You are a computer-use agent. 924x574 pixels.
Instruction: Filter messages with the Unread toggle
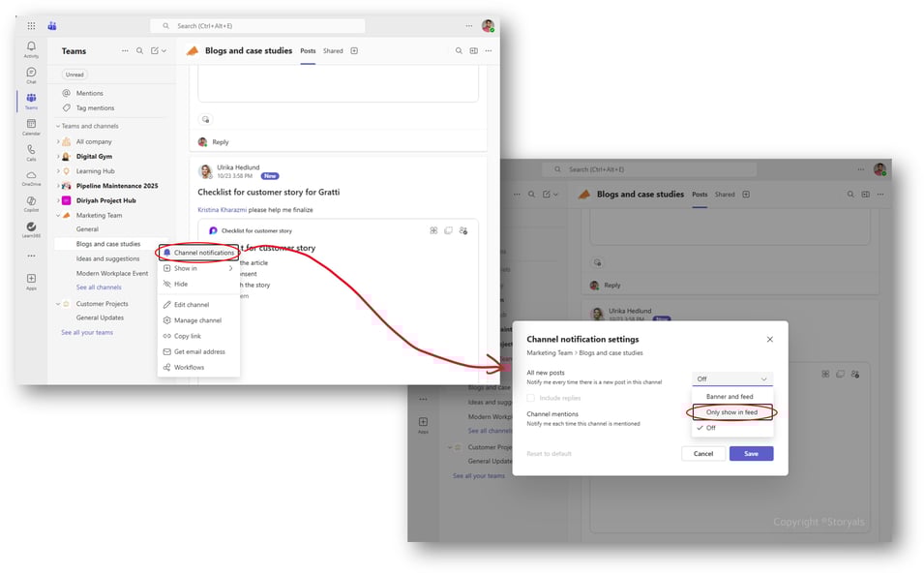[74, 74]
